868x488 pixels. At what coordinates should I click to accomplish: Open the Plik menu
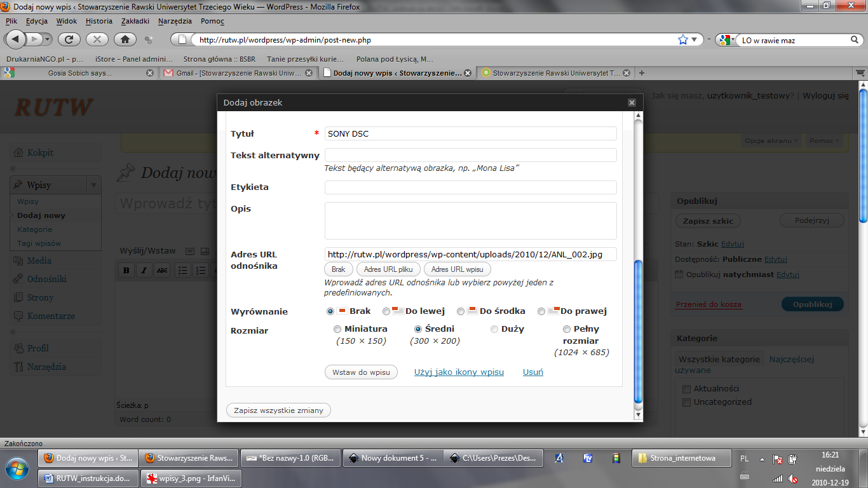pyautogui.click(x=11, y=21)
